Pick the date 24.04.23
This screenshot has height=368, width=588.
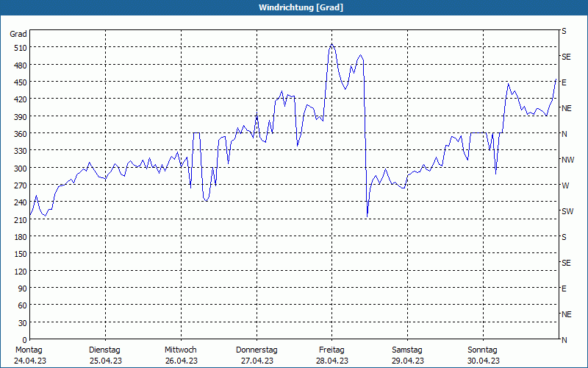pos(30,361)
